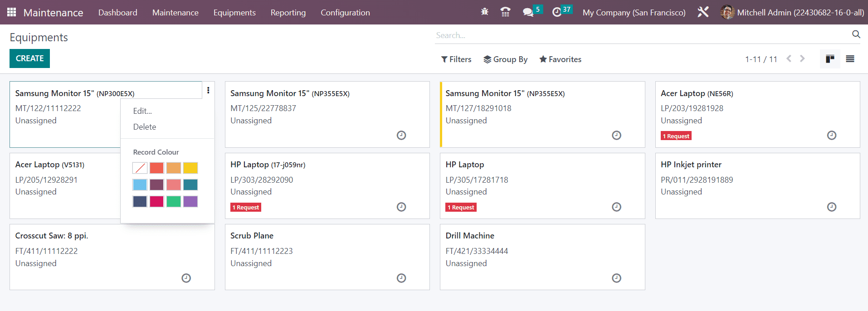Open the Dashboard menu item

pyautogui.click(x=117, y=12)
